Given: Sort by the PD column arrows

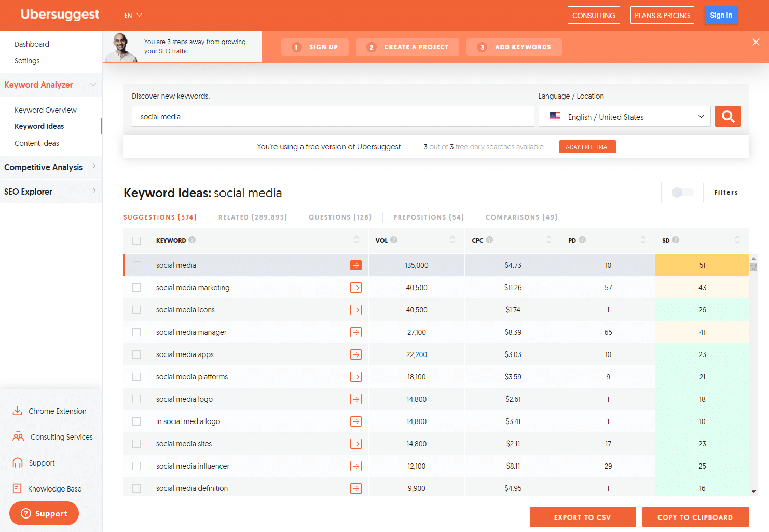Looking at the screenshot, I should click(x=643, y=240).
